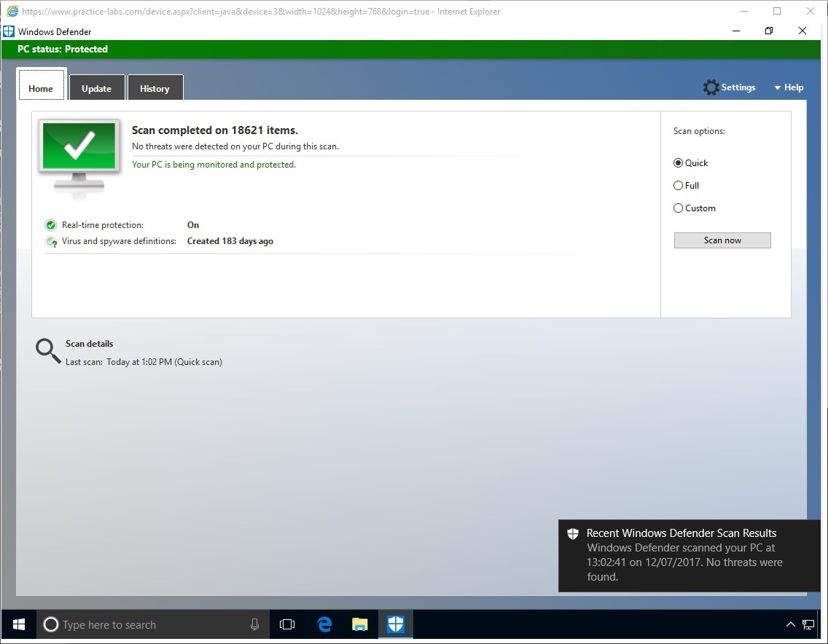Click the Real-time protection green check icon
Image resolution: width=828 pixels, height=644 pixels.
point(51,225)
